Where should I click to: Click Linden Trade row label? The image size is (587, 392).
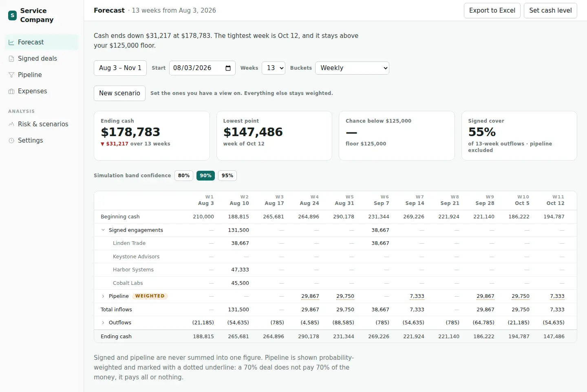click(x=129, y=243)
